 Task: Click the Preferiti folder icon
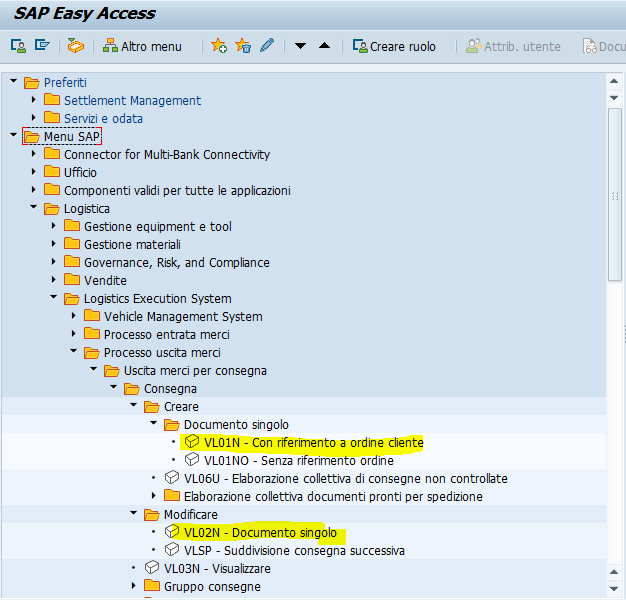coord(32,83)
